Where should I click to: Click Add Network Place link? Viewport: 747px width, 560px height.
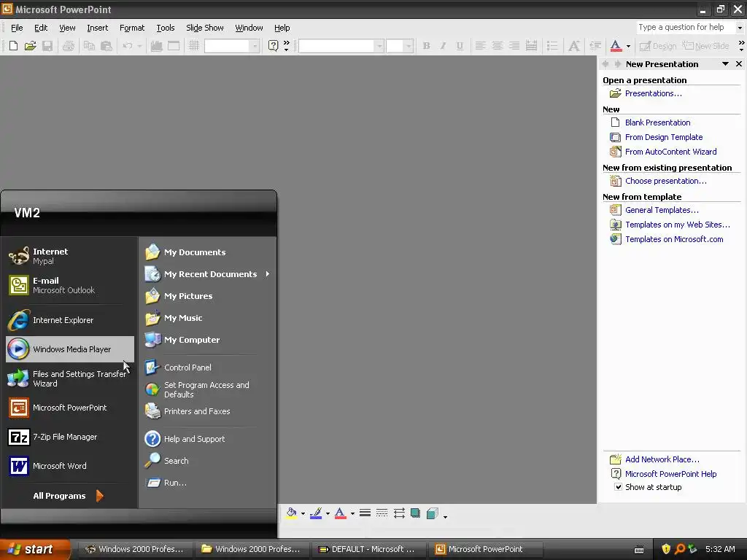click(x=662, y=459)
